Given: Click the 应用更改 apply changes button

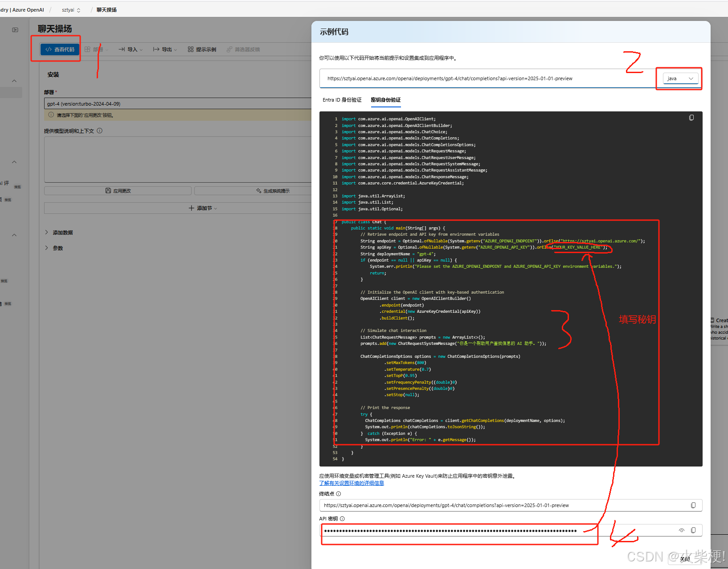Looking at the screenshot, I should coord(118,191).
